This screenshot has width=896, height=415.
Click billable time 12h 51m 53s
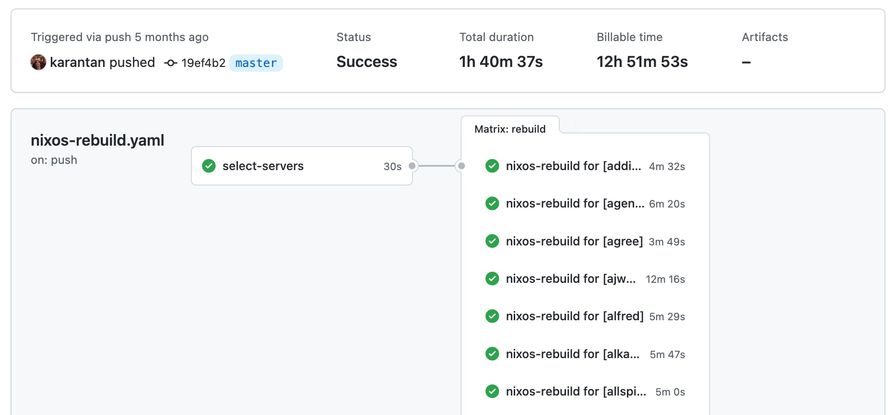(642, 62)
